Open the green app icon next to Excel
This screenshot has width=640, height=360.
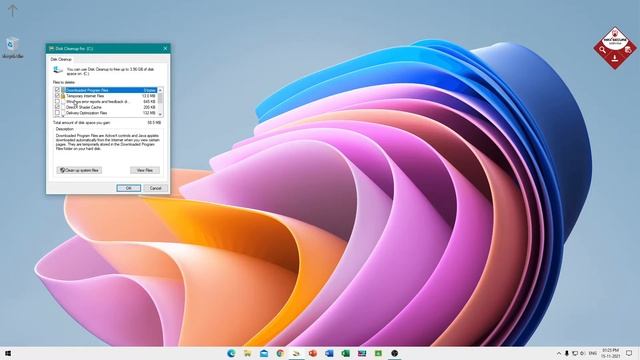pos(378,353)
